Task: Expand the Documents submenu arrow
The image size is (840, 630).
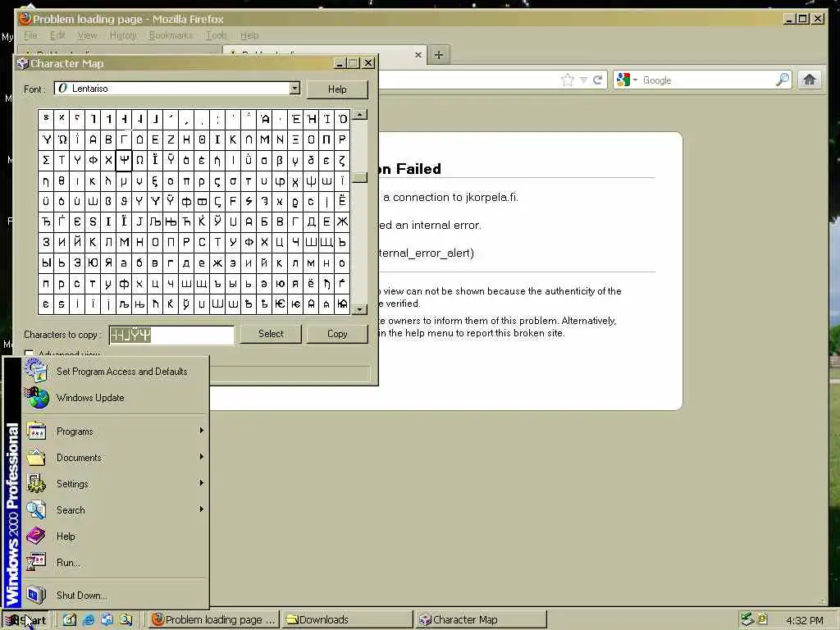Action: (202, 456)
